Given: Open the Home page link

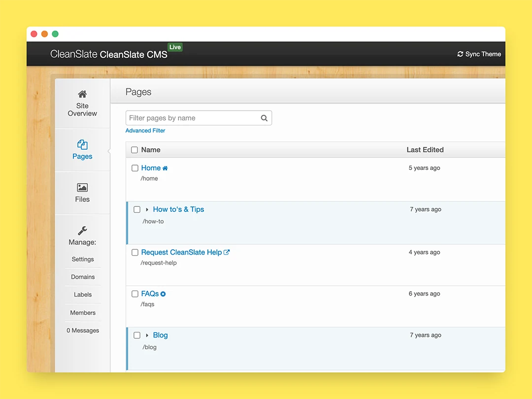Looking at the screenshot, I should 151,168.
